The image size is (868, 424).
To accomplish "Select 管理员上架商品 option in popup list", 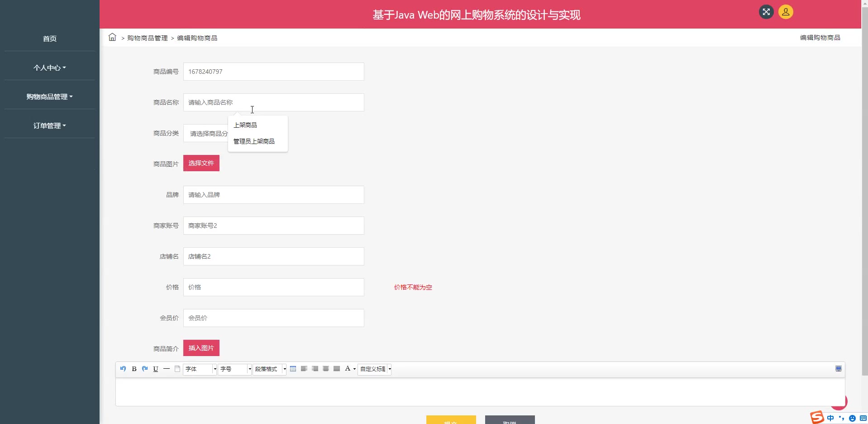I will (x=258, y=141).
